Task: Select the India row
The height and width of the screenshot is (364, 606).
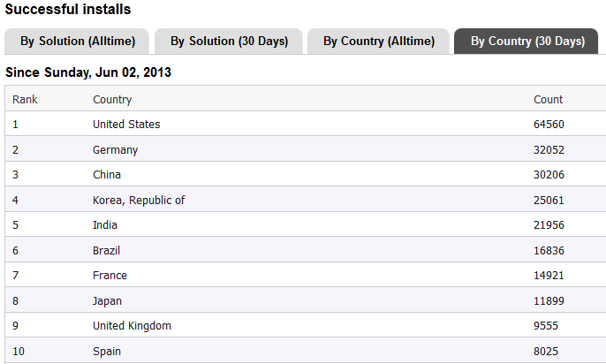Action: point(306,224)
